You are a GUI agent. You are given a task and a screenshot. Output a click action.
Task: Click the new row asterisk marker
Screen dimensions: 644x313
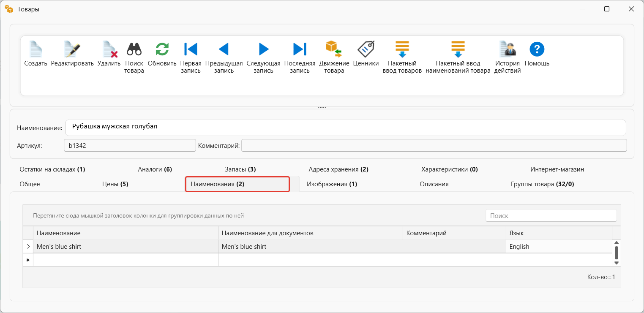point(28,260)
